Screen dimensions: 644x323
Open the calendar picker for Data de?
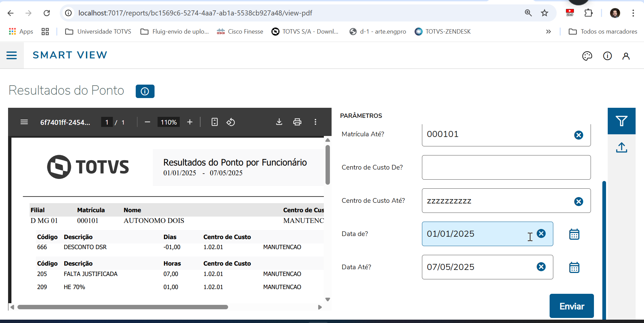point(574,234)
